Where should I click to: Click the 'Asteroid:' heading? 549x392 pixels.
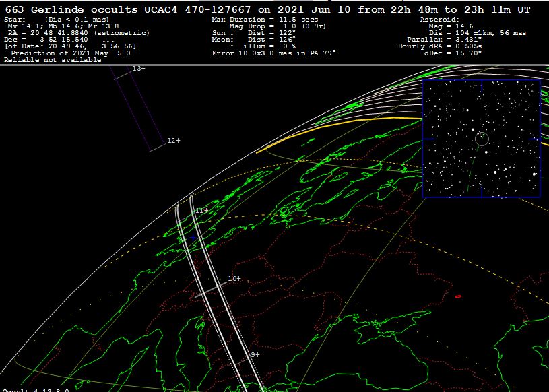pos(438,20)
